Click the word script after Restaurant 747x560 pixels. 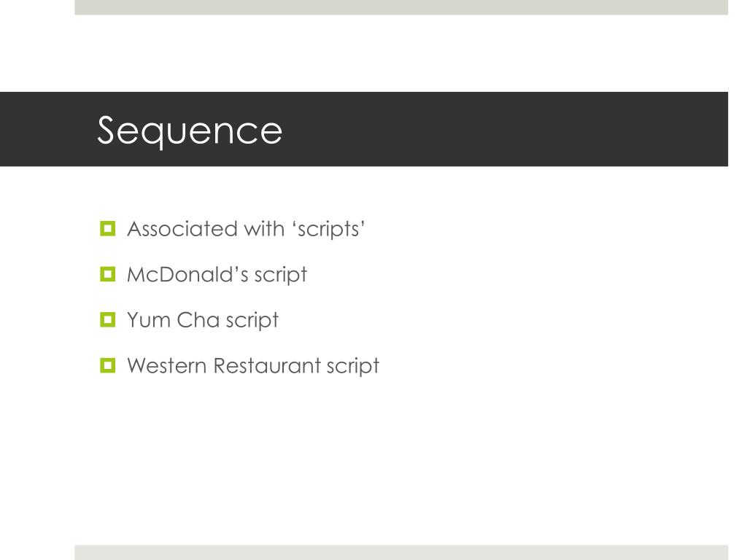click(x=353, y=366)
